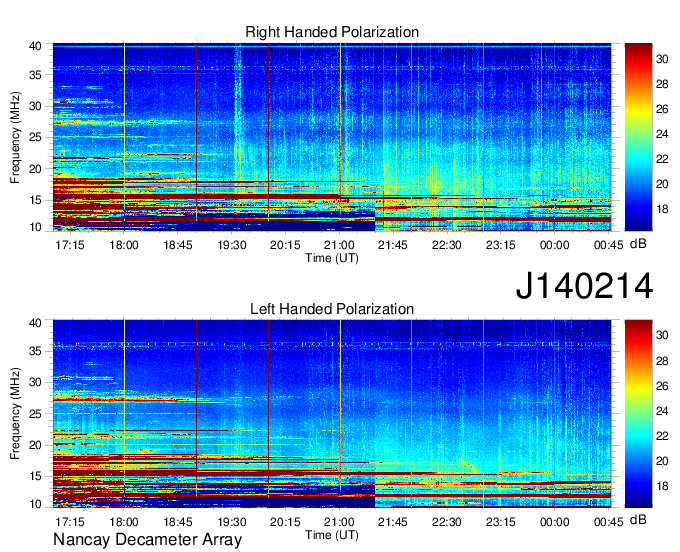680x552 pixels.
Task: Click the 'Right Handed Polarization' plot title
Action: point(332,32)
